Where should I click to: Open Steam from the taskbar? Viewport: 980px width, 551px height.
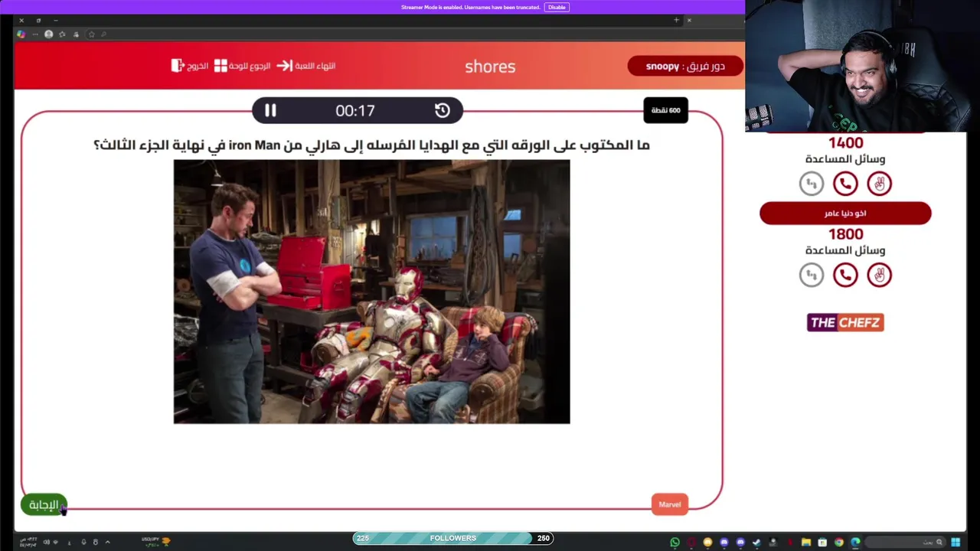click(x=756, y=543)
